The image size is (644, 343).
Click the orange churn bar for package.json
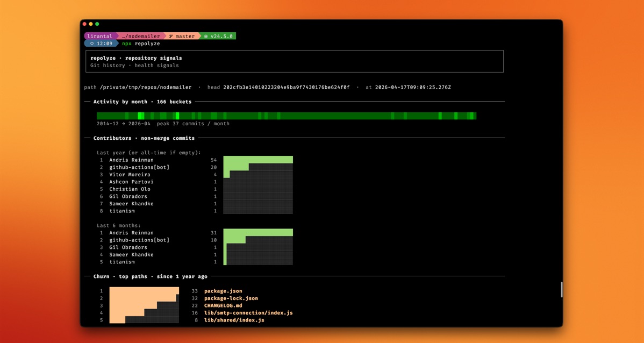(144, 291)
